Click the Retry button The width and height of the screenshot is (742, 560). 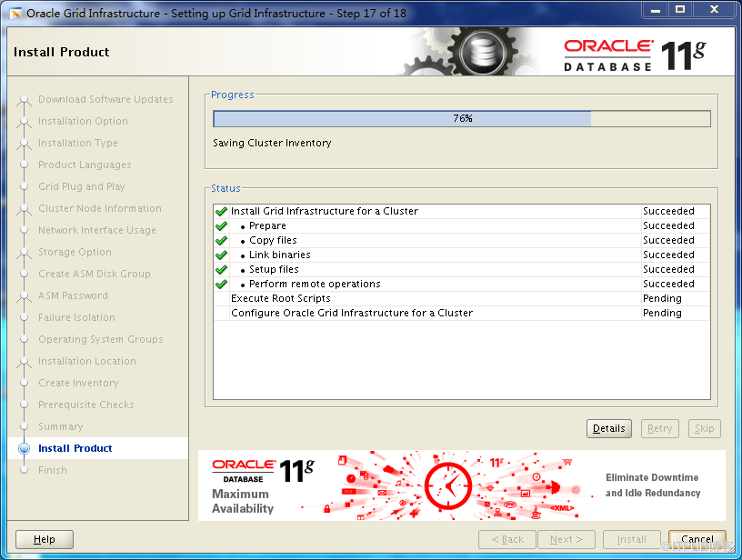(659, 428)
